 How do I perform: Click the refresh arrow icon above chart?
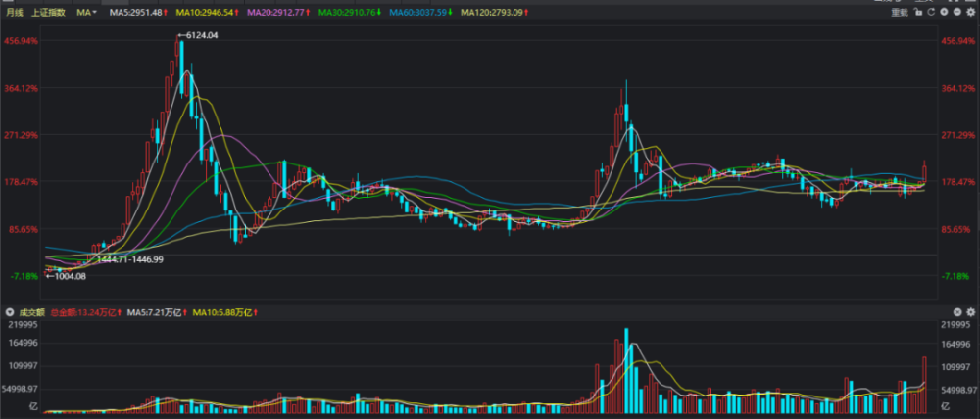(931, 12)
